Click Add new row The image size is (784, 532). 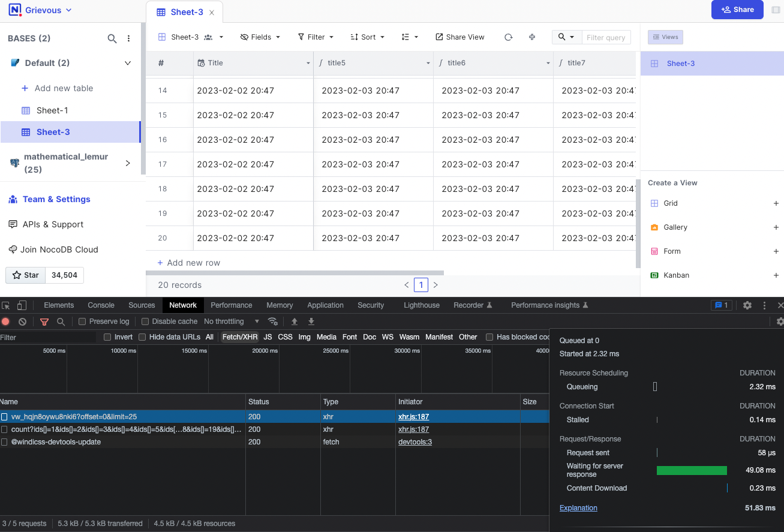click(189, 263)
